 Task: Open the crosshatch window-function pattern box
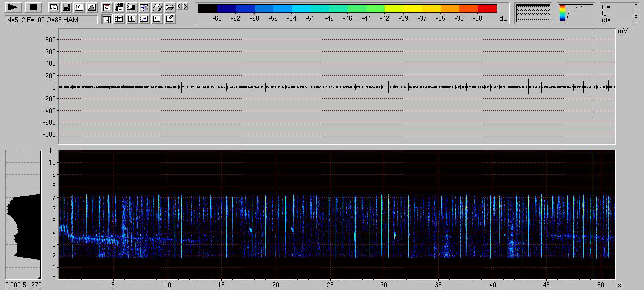[x=533, y=13]
